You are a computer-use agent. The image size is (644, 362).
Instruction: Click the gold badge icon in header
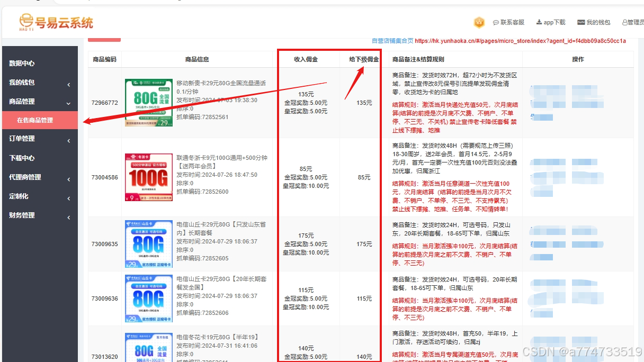(x=479, y=22)
